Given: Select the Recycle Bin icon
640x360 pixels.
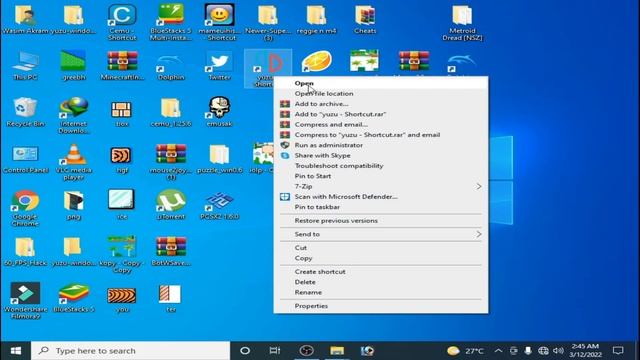Looking at the screenshot, I should point(25,112).
